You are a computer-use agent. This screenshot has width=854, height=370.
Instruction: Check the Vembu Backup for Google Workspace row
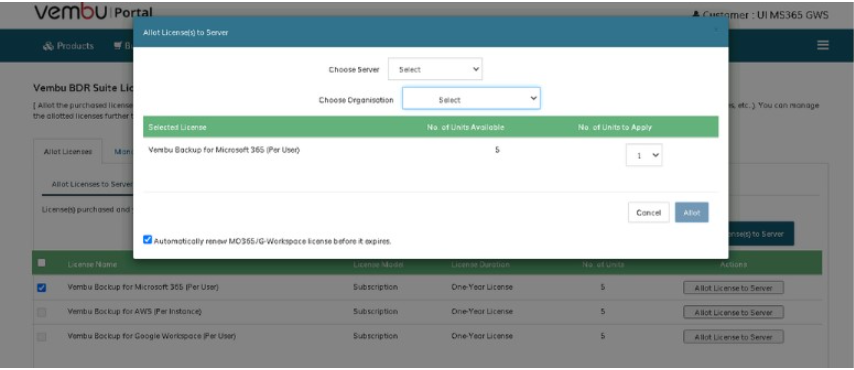41,337
